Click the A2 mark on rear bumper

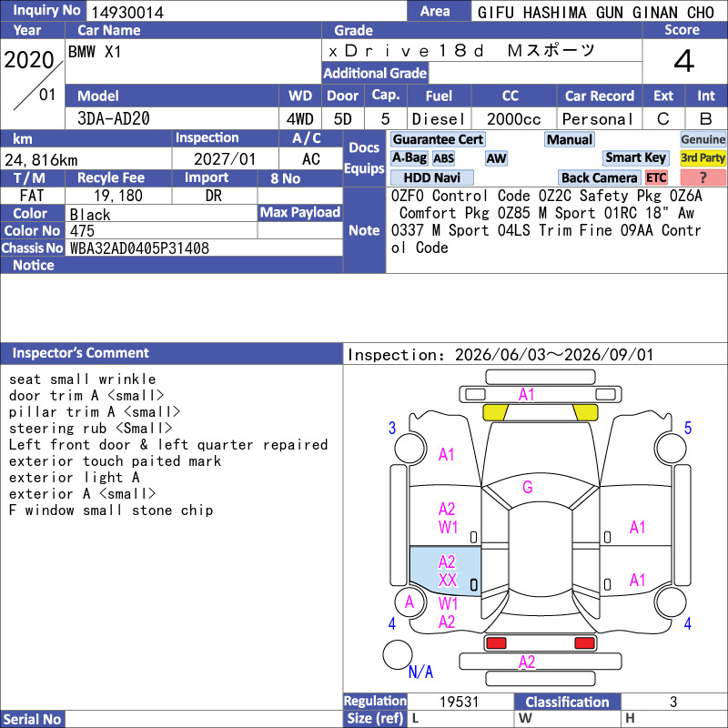point(527,662)
